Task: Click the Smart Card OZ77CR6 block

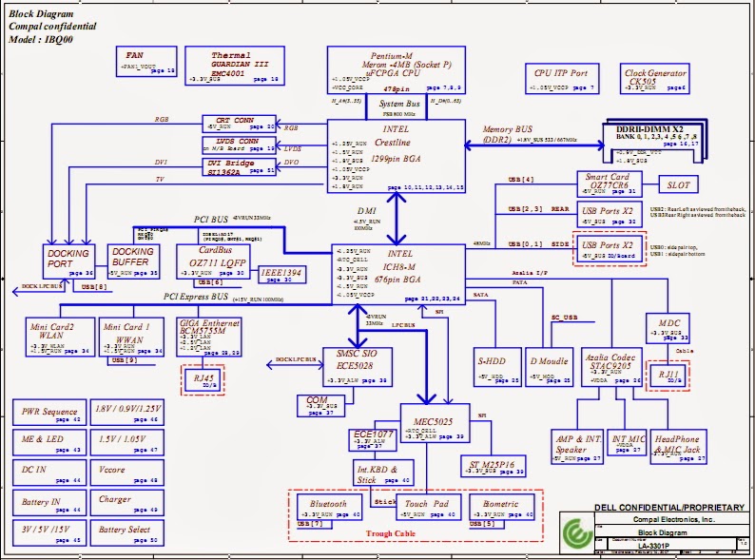Action: click(610, 183)
